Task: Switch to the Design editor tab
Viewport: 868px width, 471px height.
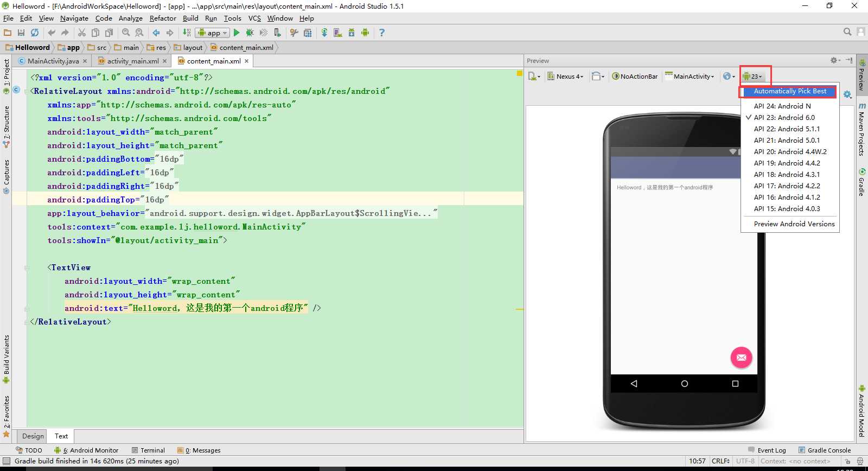Action: coord(33,436)
